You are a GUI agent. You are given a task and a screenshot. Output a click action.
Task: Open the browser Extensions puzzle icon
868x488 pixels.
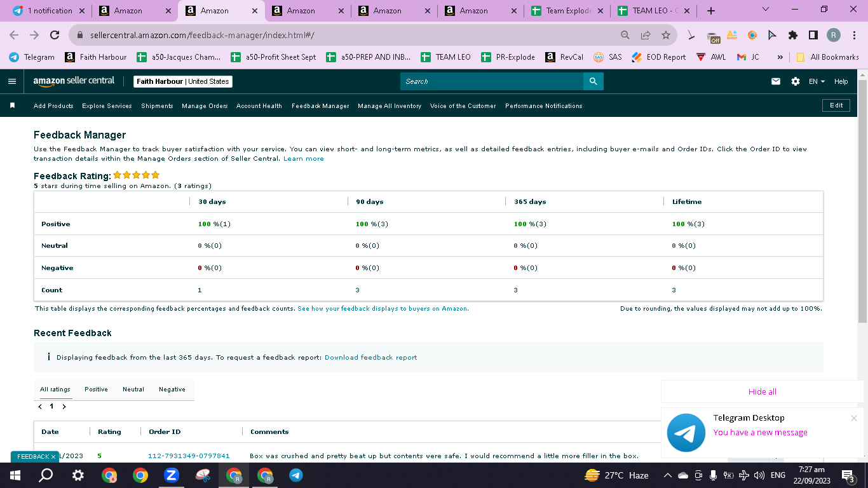pyautogui.click(x=793, y=35)
